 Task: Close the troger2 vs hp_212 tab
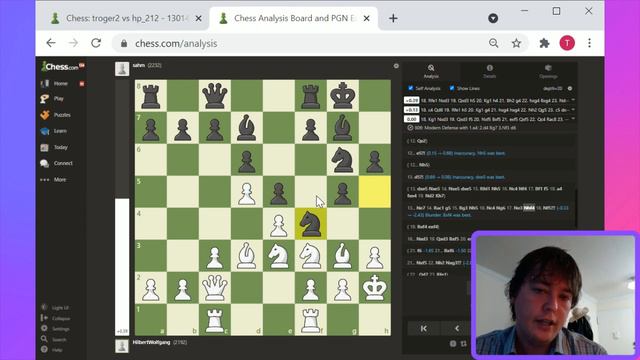coord(198,18)
